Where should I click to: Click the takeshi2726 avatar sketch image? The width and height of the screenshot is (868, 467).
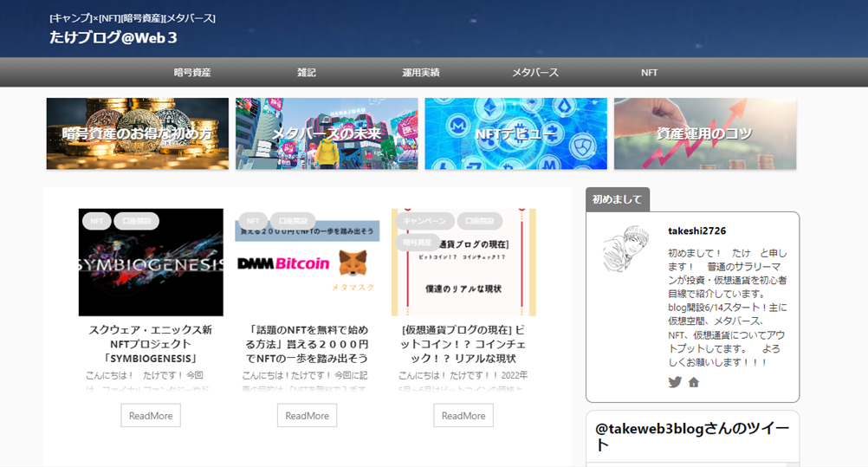[x=626, y=249]
